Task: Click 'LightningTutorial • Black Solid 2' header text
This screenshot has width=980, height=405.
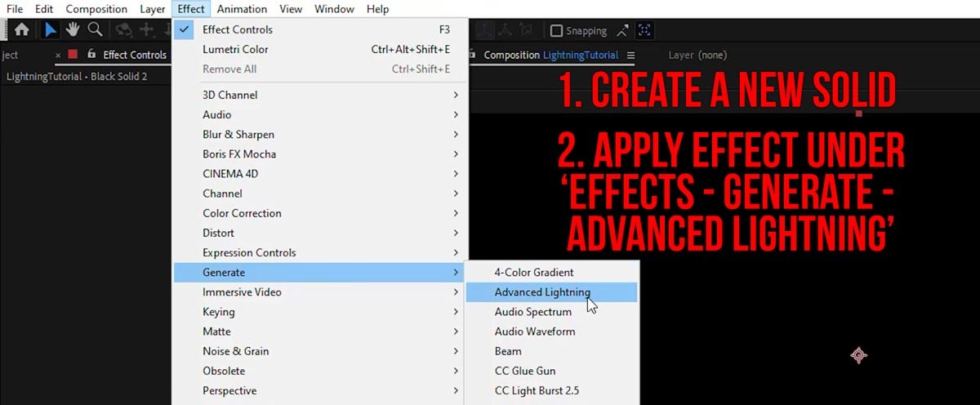Action: click(77, 77)
